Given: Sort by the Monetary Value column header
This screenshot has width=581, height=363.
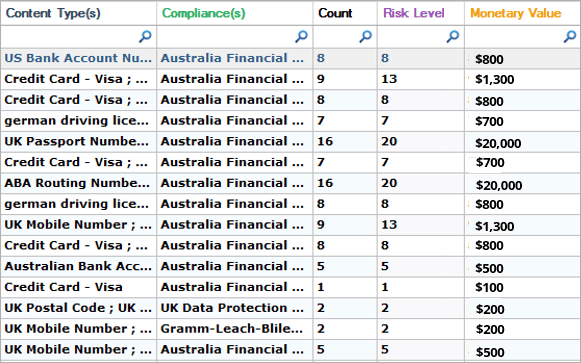Looking at the screenshot, I should click(522, 13).
